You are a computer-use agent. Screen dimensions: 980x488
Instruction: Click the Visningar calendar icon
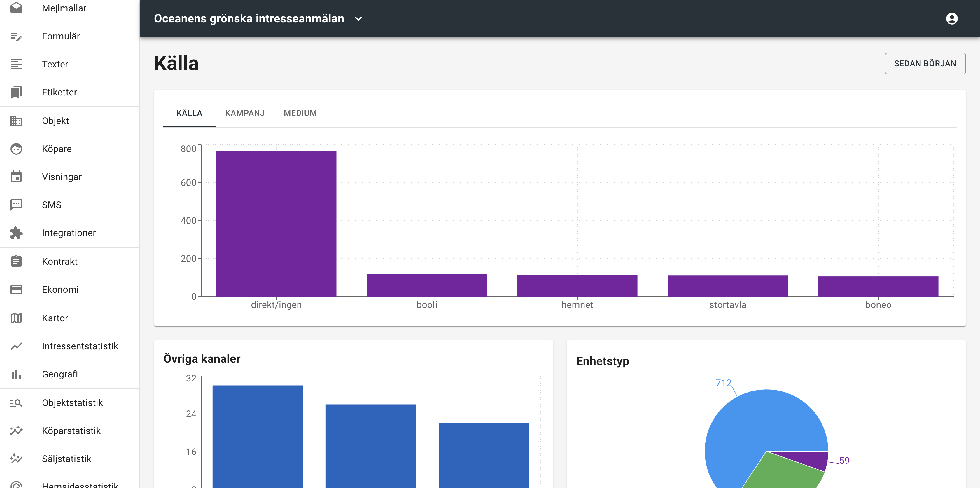tap(16, 177)
